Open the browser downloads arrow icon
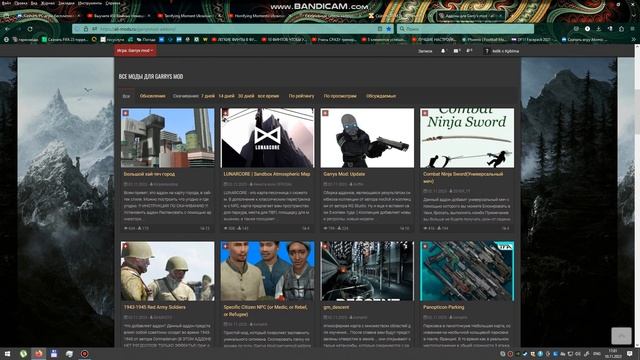 pos(598,29)
